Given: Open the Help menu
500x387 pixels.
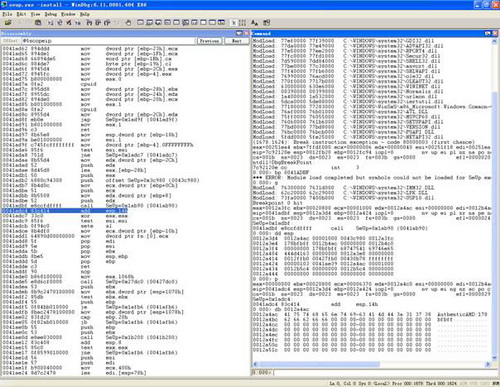Looking at the screenshot, I should click(85, 14).
